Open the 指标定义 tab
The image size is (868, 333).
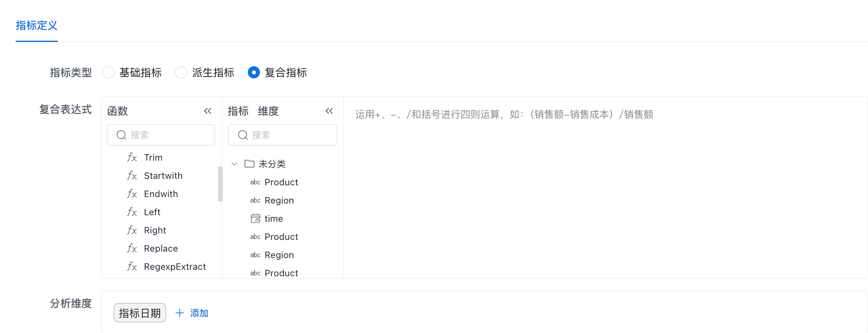37,26
